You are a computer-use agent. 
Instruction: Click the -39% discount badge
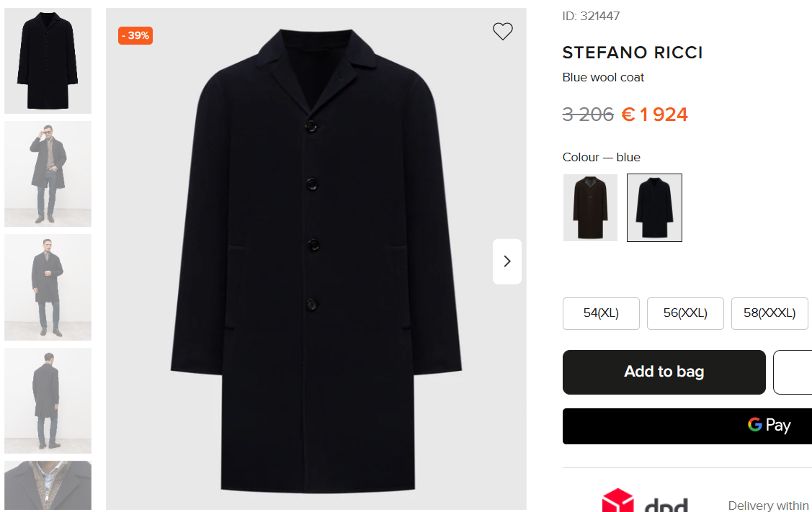click(x=135, y=35)
